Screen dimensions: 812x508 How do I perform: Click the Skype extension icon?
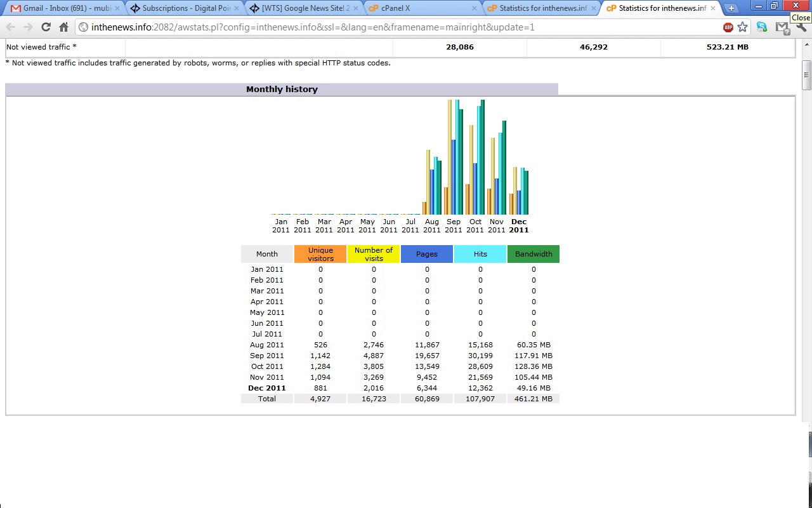762,27
